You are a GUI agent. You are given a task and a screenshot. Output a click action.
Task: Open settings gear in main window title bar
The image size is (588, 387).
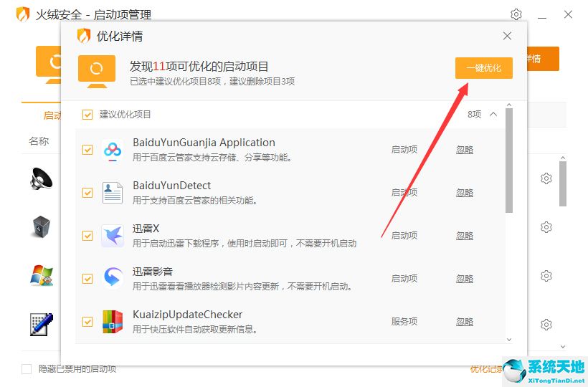(x=516, y=14)
